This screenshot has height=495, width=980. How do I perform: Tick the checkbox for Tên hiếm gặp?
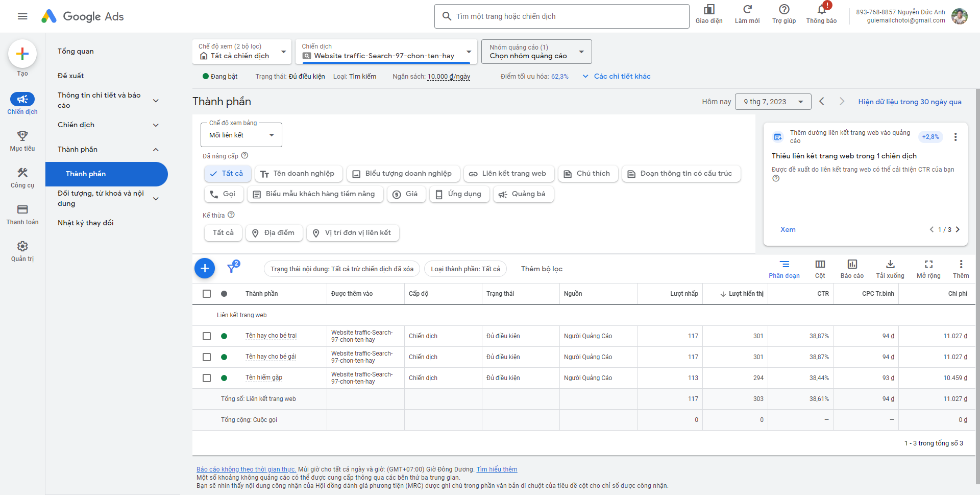(x=207, y=378)
